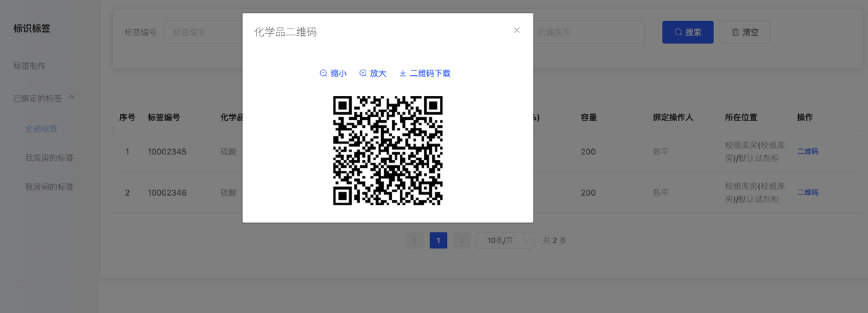This screenshot has width=868, height=313.
Task: Click the 绑定操作人 column header
Action: [673, 117]
